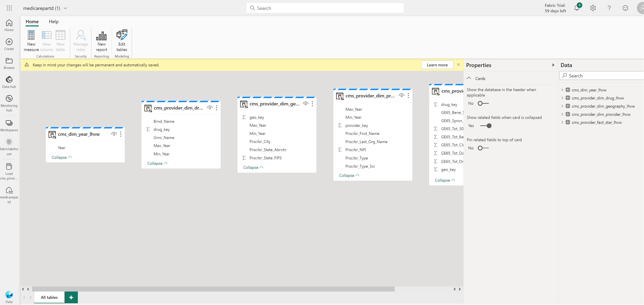Add a new layout tab with plus

pos(71,297)
